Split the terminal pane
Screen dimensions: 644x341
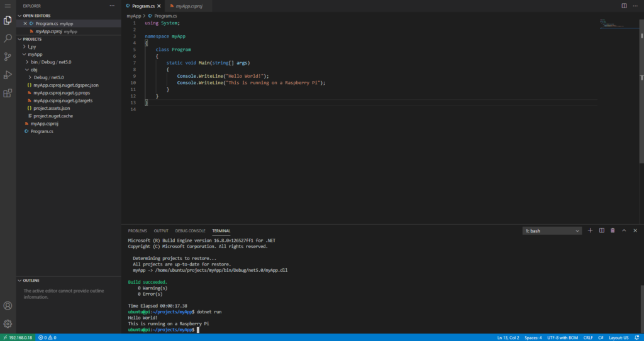(x=601, y=230)
